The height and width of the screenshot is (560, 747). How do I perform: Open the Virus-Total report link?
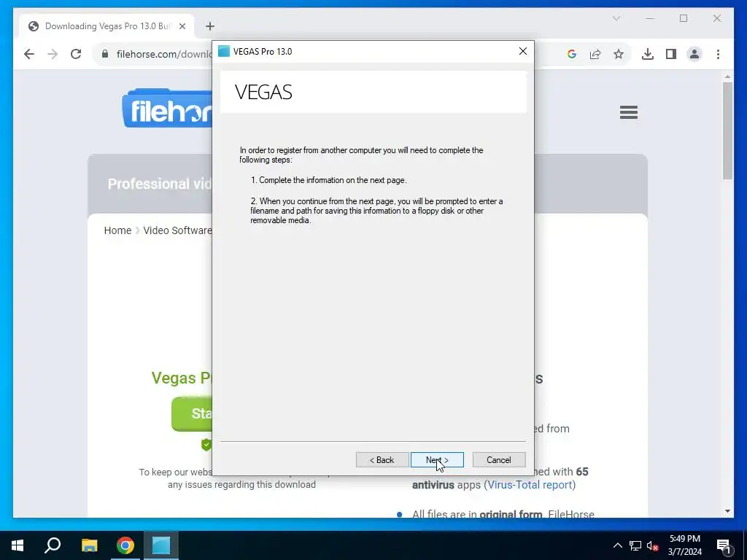530,485
